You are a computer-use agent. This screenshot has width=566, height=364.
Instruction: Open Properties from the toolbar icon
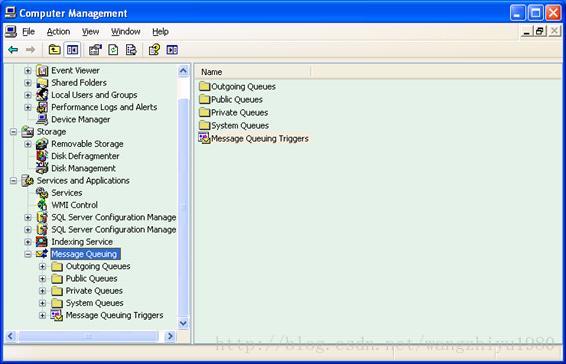(95, 49)
